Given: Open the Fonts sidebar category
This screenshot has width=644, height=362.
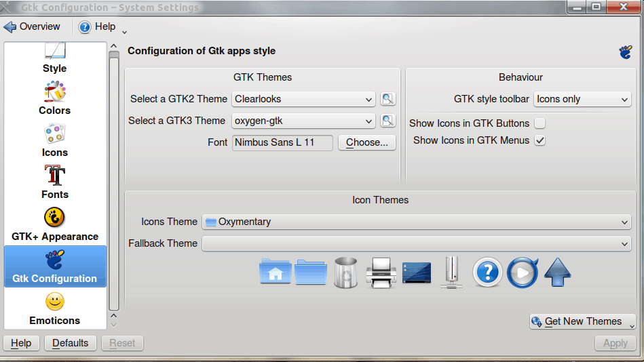Looking at the screenshot, I should (54, 182).
